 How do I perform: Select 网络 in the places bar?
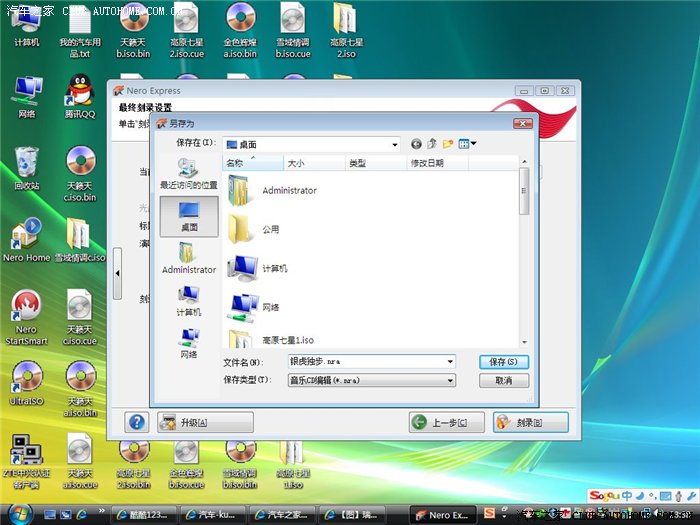pos(189,343)
